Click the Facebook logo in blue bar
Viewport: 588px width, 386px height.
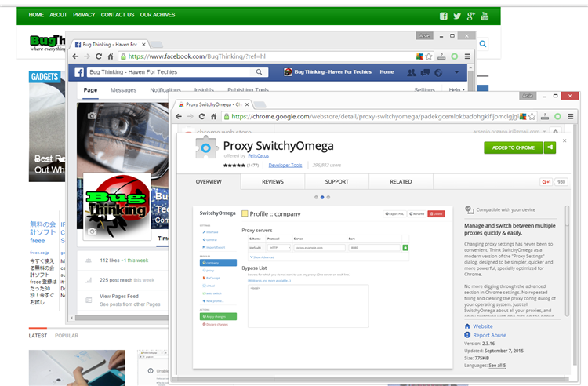point(79,72)
